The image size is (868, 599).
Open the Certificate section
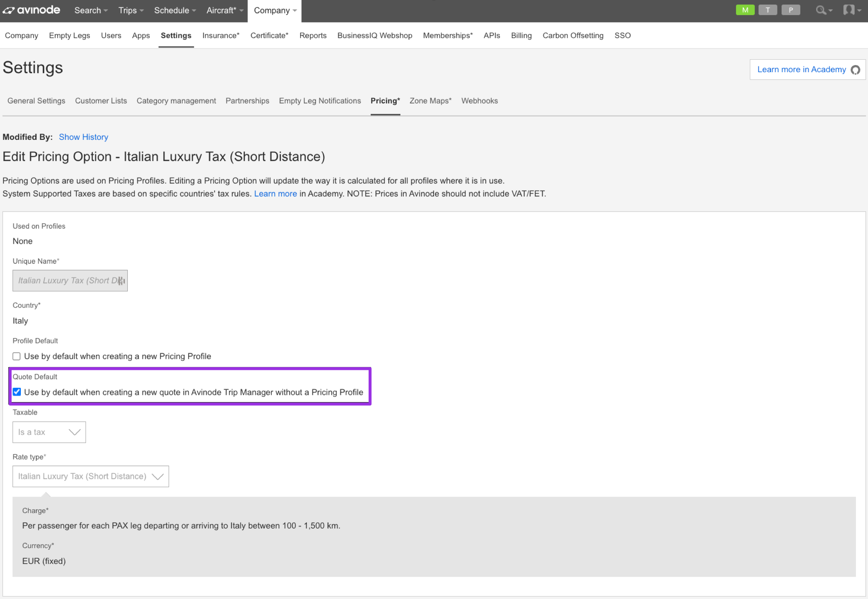pos(269,35)
